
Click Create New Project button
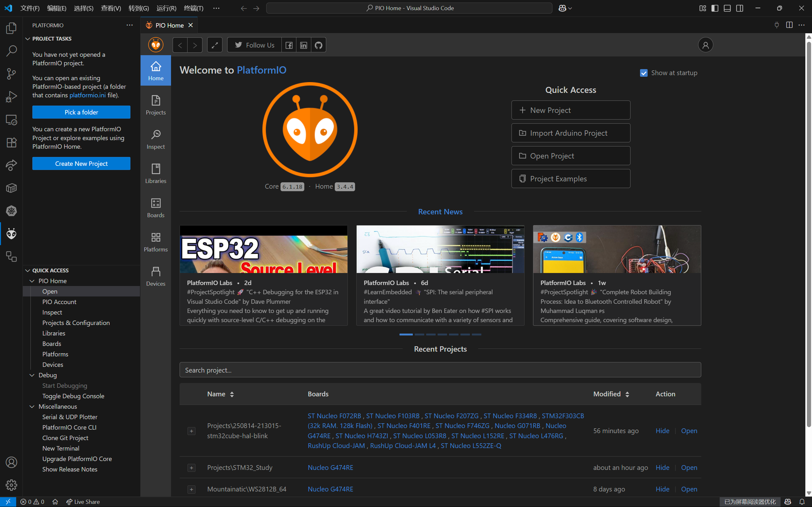(x=81, y=164)
